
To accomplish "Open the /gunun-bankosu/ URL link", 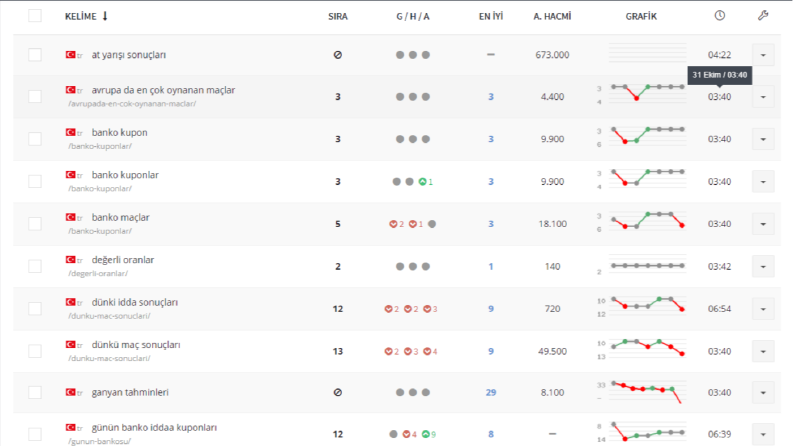I will click(x=100, y=441).
